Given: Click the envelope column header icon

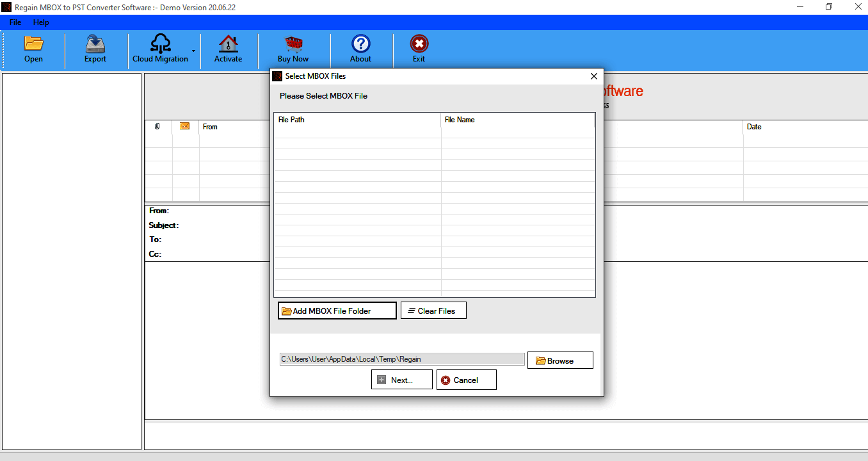Looking at the screenshot, I should point(185,126).
